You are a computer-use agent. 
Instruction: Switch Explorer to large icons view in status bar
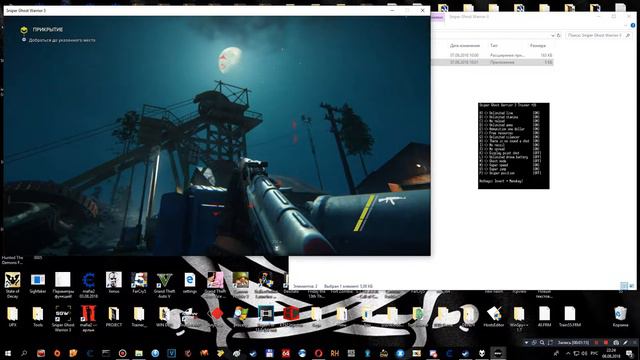tap(631, 286)
